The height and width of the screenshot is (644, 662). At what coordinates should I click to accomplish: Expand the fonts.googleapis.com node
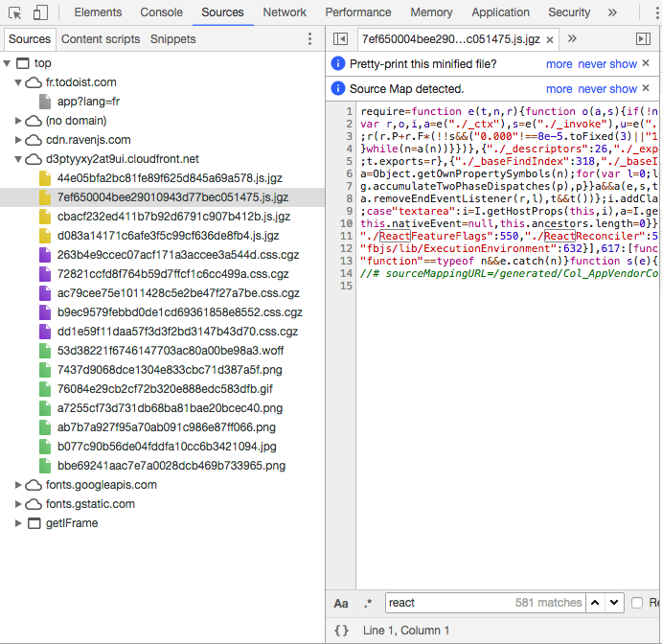tap(18, 485)
